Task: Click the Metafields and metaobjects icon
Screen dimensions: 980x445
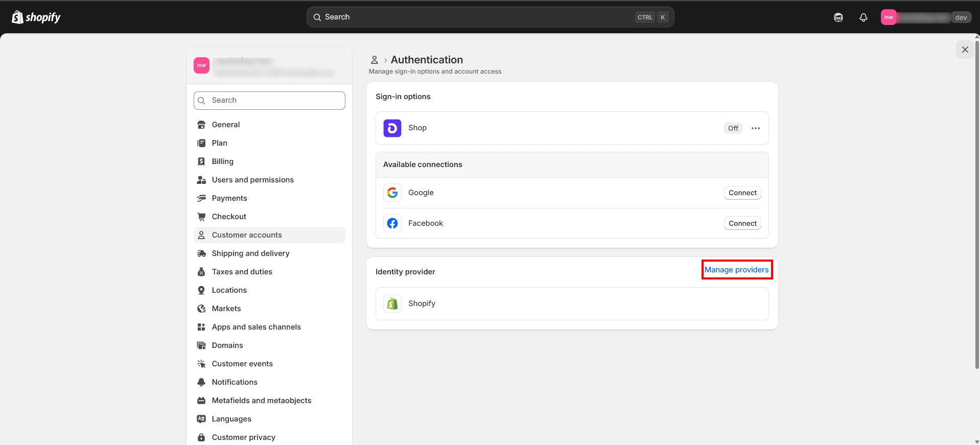Action: pos(201,401)
